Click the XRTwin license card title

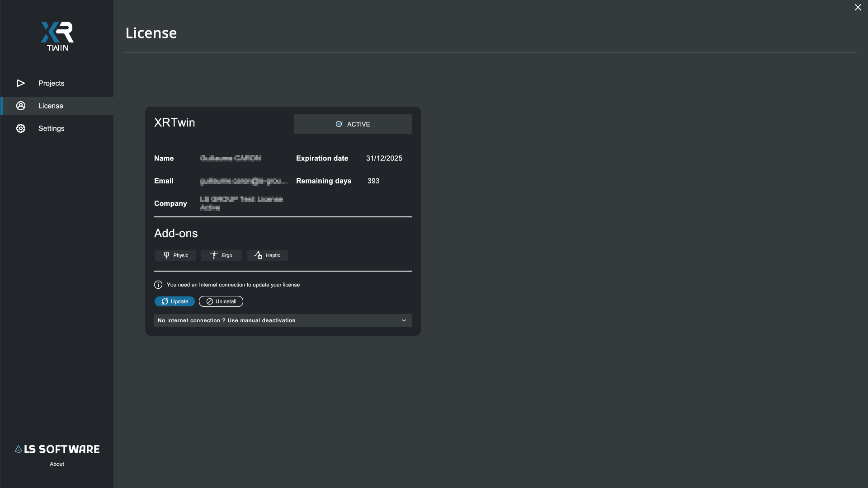click(x=175, y=122)
